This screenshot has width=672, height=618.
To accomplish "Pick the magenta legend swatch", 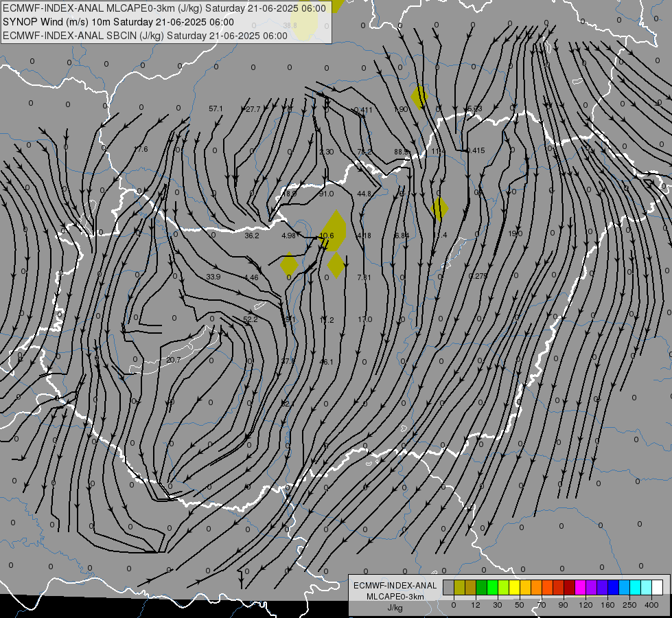I will pos(580,587).
